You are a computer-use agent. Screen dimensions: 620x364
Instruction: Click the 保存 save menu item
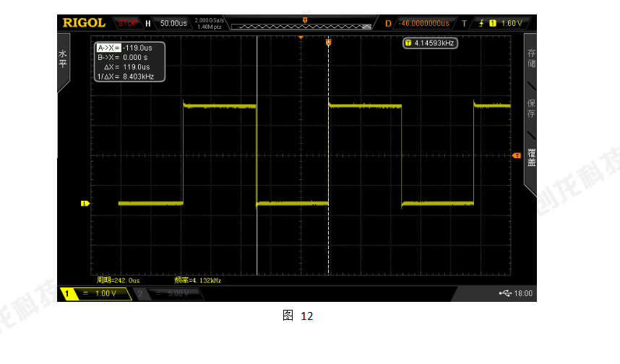coord(531,108)
